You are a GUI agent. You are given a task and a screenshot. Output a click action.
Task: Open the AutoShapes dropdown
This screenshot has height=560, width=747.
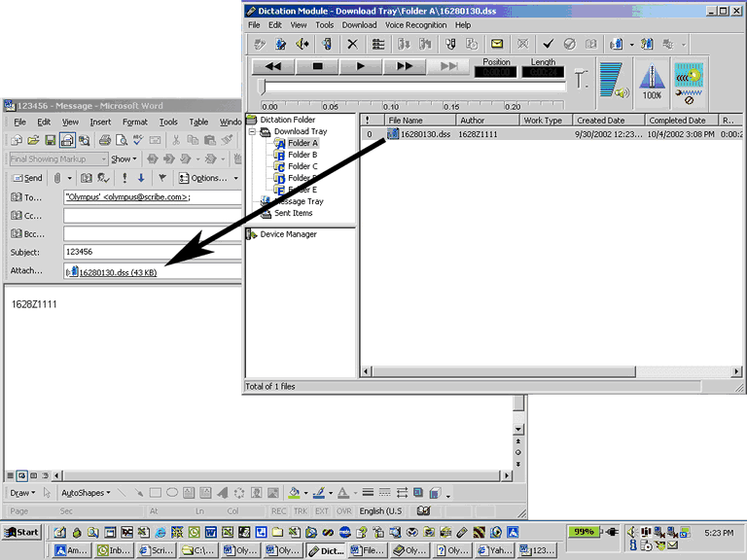coord(86,493)
